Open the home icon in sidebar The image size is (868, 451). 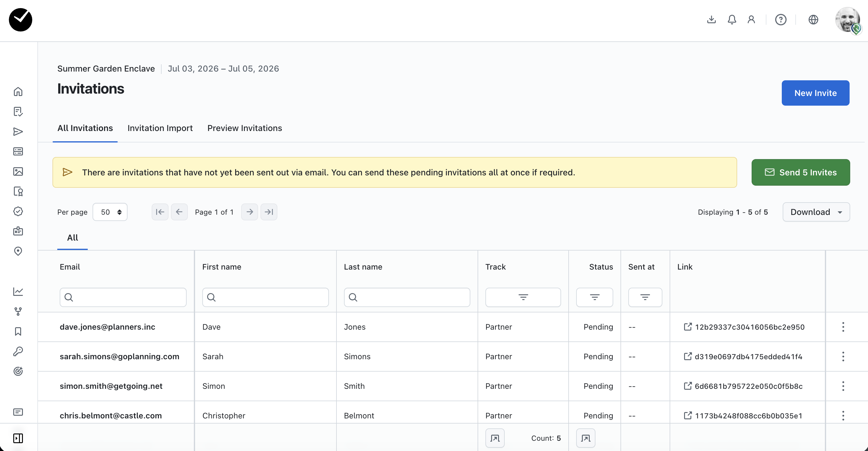[18, 92]
